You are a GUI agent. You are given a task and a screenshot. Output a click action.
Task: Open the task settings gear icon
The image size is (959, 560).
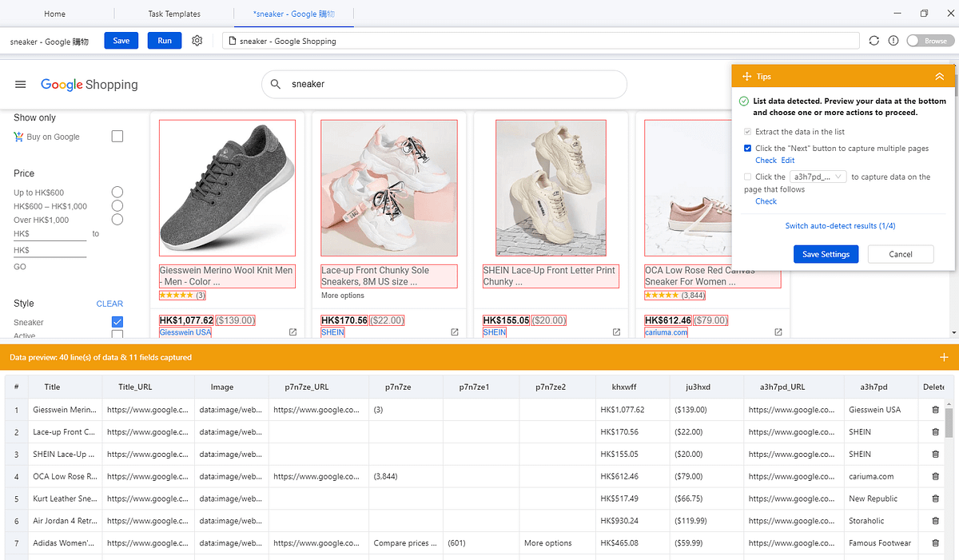click(x=197, y=41)
